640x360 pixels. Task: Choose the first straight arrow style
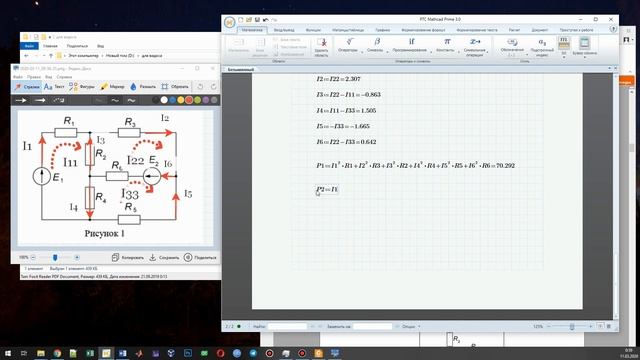(21, 100)
